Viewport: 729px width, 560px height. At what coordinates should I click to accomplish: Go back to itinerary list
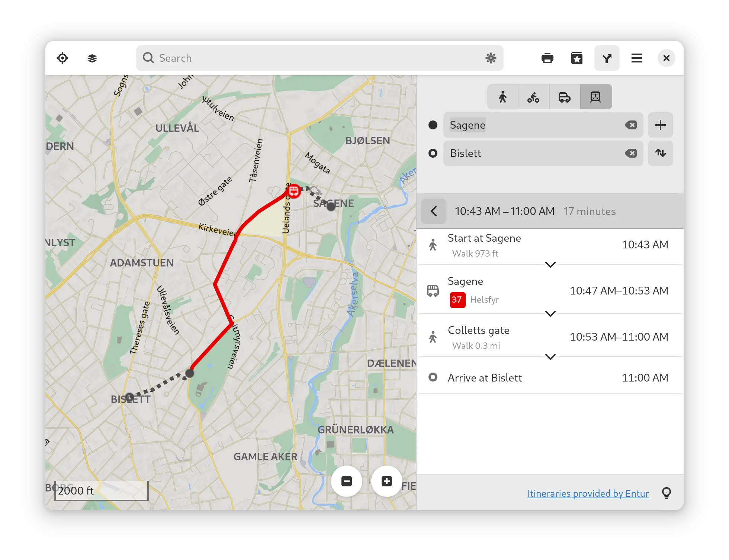[434, 211]
